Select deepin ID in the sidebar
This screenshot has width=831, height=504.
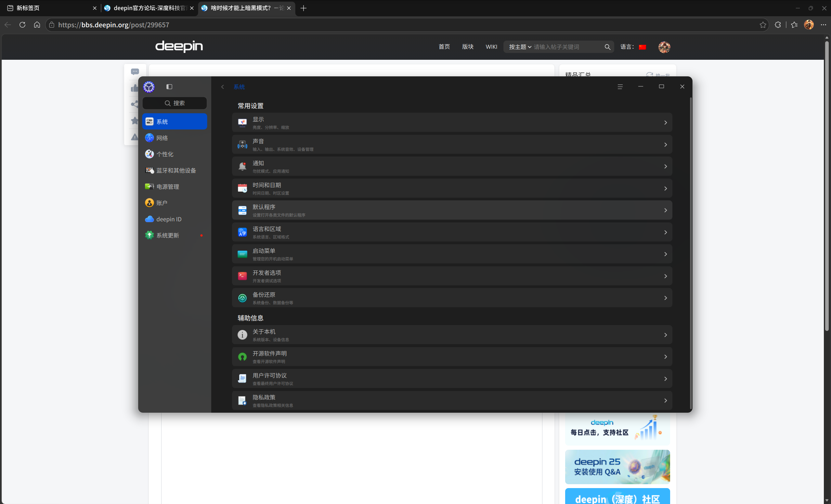point(175,219)
